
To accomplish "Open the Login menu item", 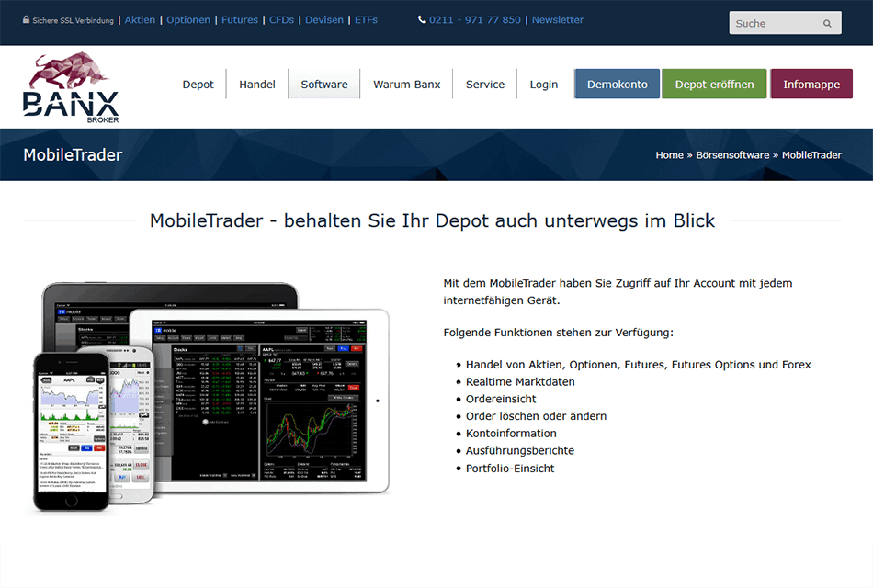I will (x=543, y=85).
